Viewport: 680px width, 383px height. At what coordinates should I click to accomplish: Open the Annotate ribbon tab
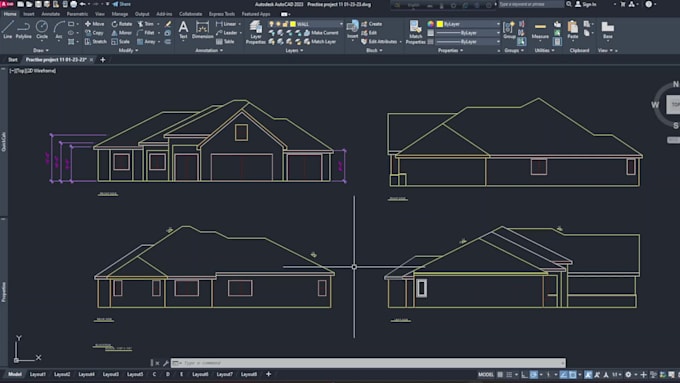(x=50, y=14)
